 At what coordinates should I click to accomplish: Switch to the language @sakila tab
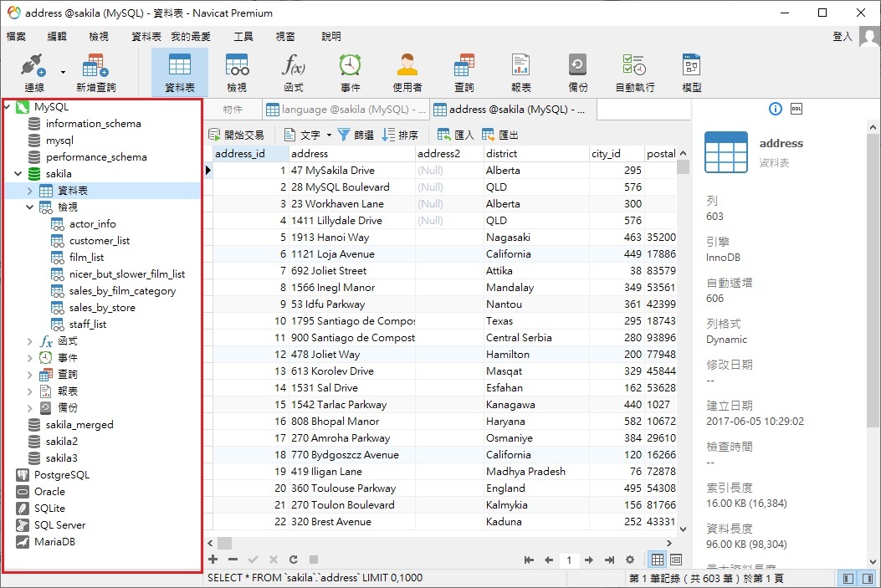tap(345, 110)
